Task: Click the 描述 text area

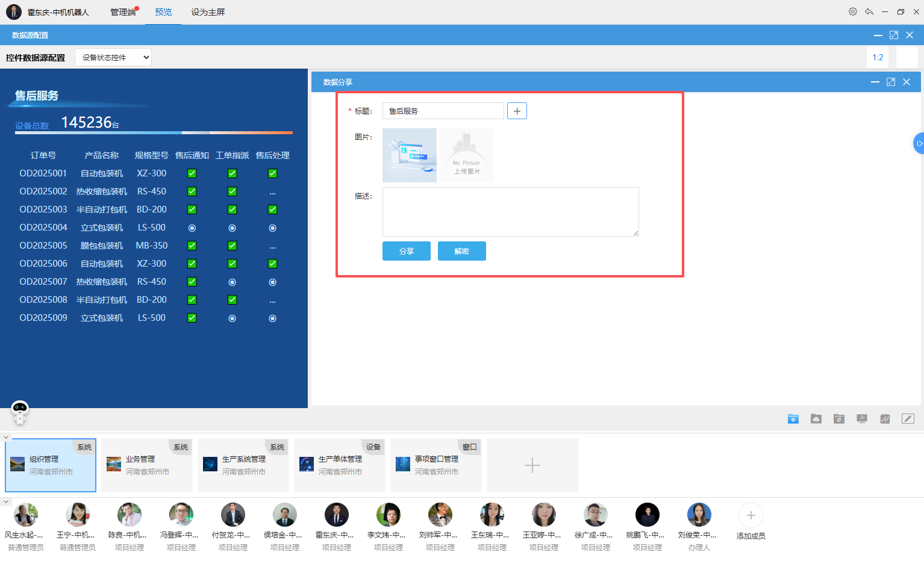Action: (510, 212)
